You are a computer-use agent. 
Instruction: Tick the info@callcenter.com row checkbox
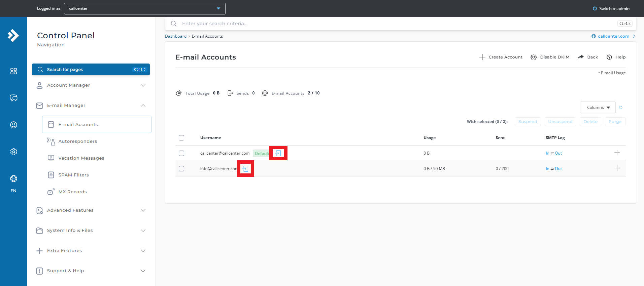[x=181, y=169]
